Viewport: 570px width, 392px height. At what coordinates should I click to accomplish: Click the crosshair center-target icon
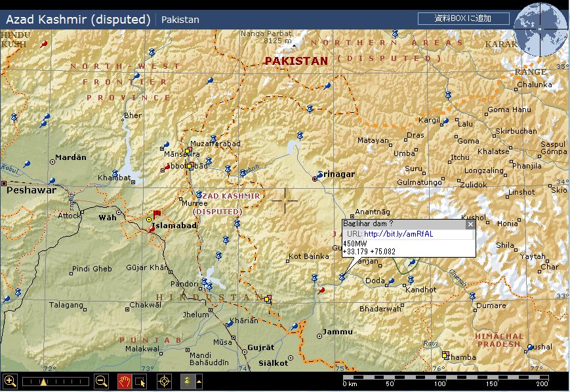click(164, 381)
